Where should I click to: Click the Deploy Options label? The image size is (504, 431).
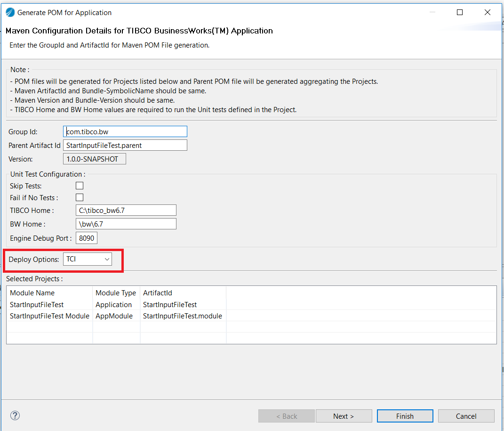(34, 259)
